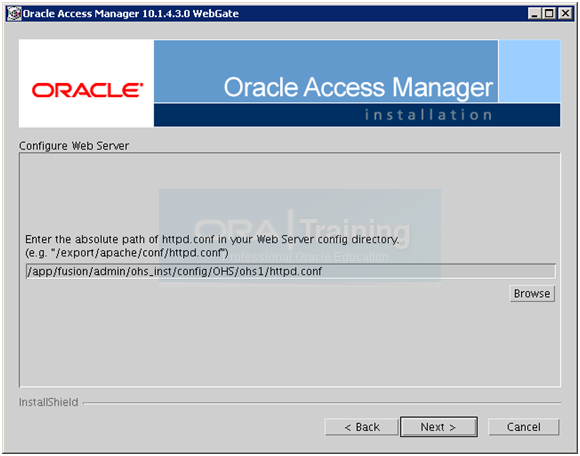Viewport: 580px width, 456px height.
Task: Focus the httpd.conf path input field
Action: 290,271
